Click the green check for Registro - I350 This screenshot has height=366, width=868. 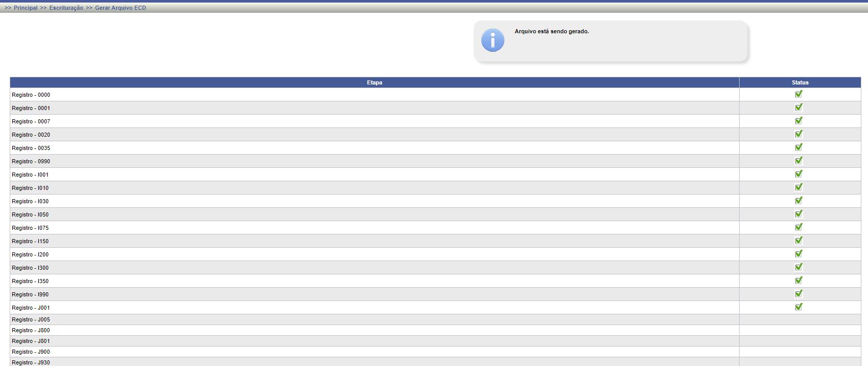[x=798, y=280]
